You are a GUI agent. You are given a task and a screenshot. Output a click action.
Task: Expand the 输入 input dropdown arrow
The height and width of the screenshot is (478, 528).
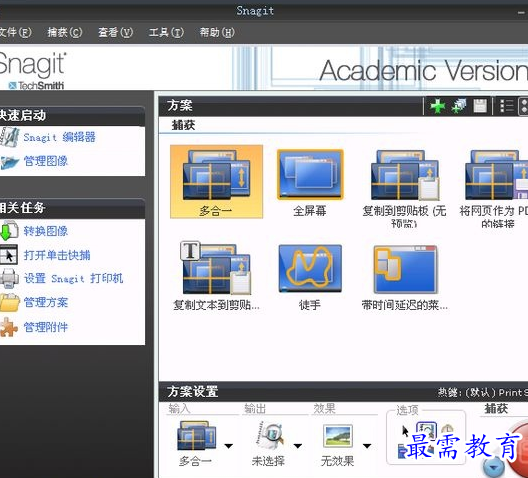(229, 446)
